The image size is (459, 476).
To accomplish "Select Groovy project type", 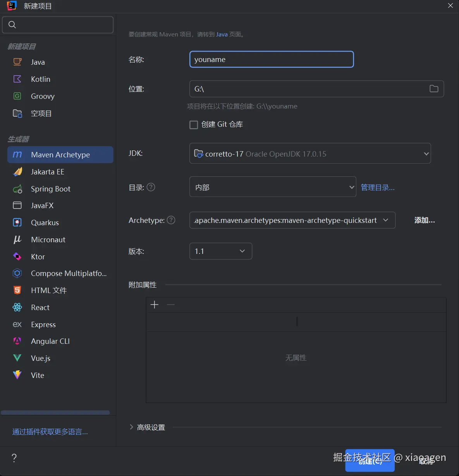I will point(60,96).
